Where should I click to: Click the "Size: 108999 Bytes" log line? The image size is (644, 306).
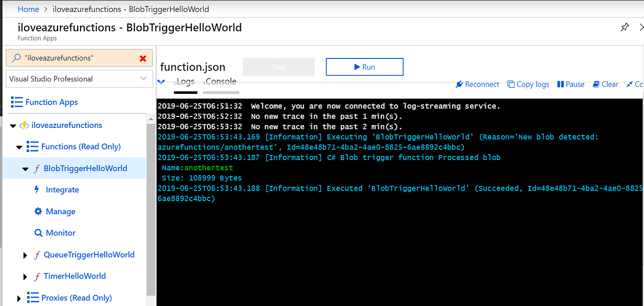(x=201, y=178)
